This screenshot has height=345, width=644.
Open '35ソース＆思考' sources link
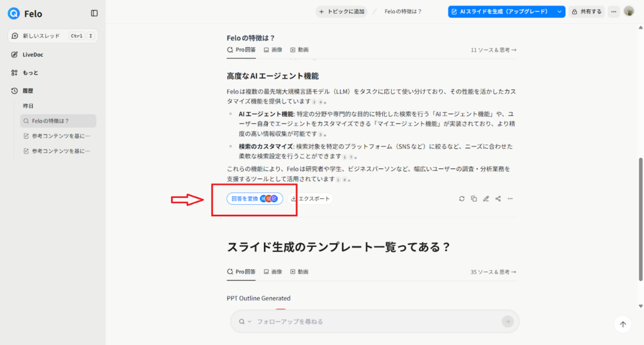493,271
